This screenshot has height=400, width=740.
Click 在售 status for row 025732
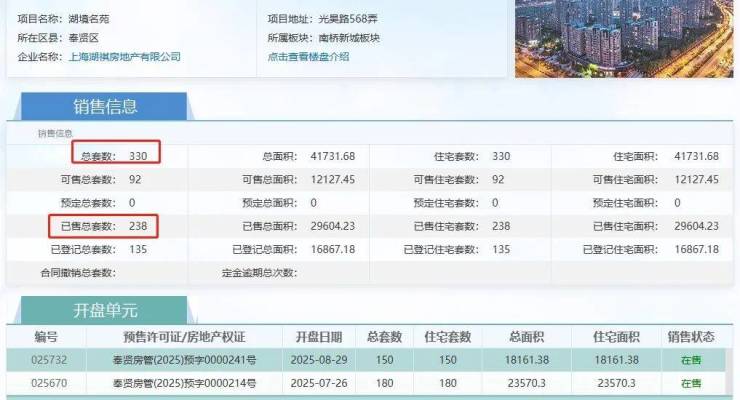click(x=691, y=359)
